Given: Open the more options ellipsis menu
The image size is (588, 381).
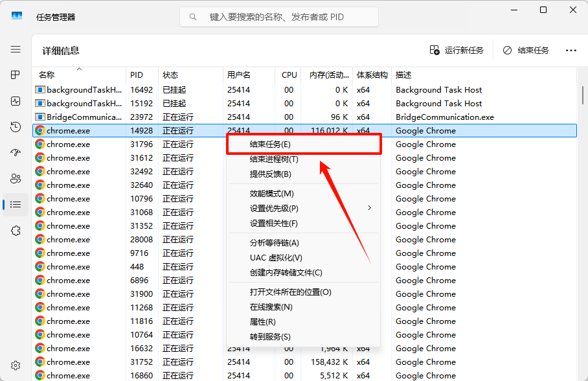Looking at the screenshot, I should coord(571,50).
